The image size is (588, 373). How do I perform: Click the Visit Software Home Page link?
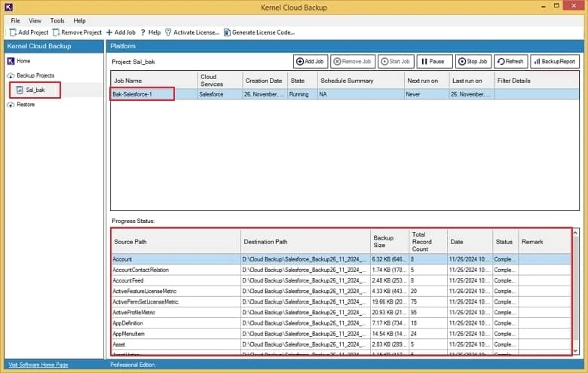click(x=38, y=365)
